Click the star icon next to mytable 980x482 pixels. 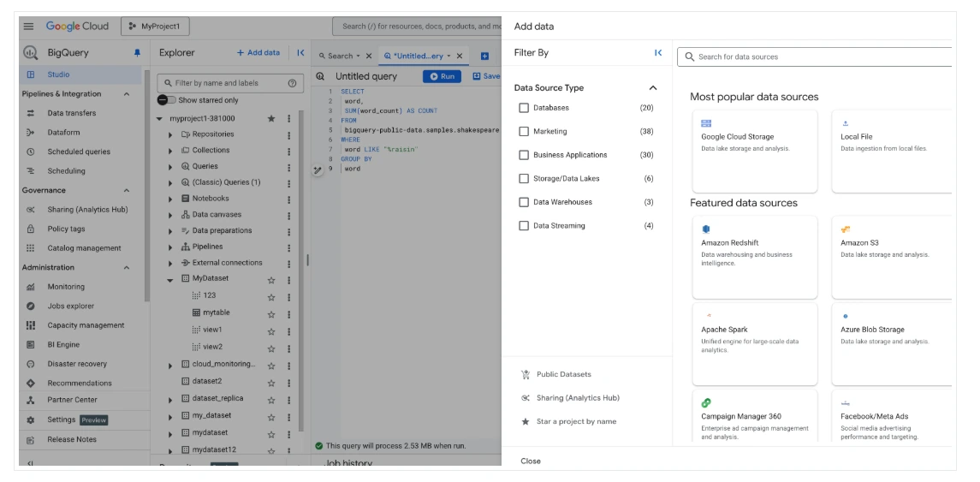[271, 313]
